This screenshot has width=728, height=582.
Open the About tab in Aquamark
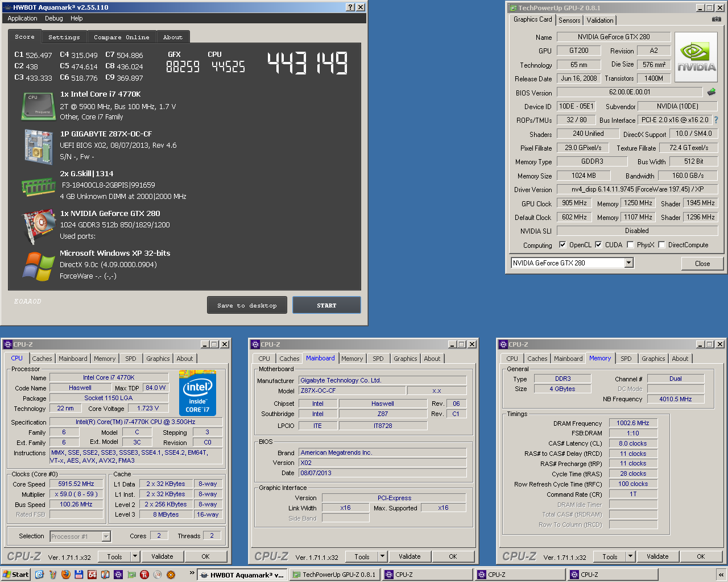[173, 38]
